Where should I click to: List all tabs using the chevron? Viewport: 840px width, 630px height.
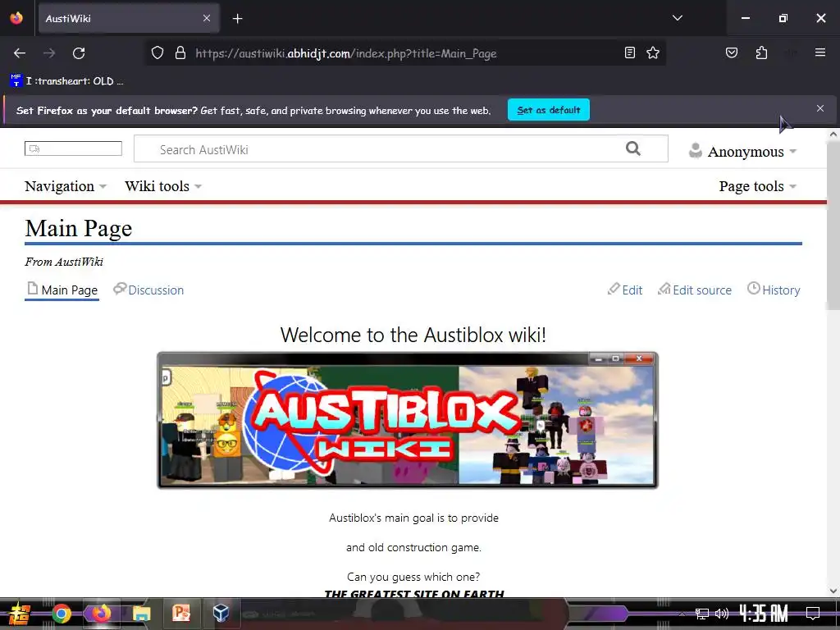pyautogui.click(x=678, y=18)
